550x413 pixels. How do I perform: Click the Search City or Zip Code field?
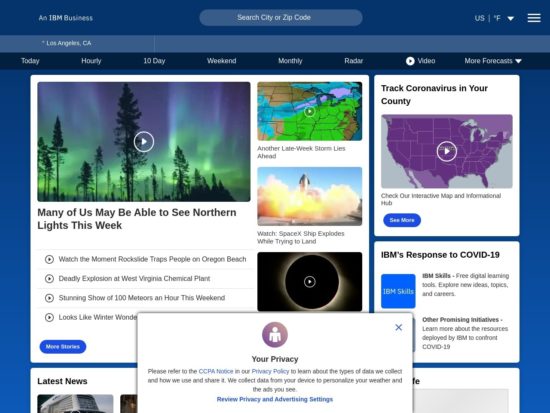point(281,18)
